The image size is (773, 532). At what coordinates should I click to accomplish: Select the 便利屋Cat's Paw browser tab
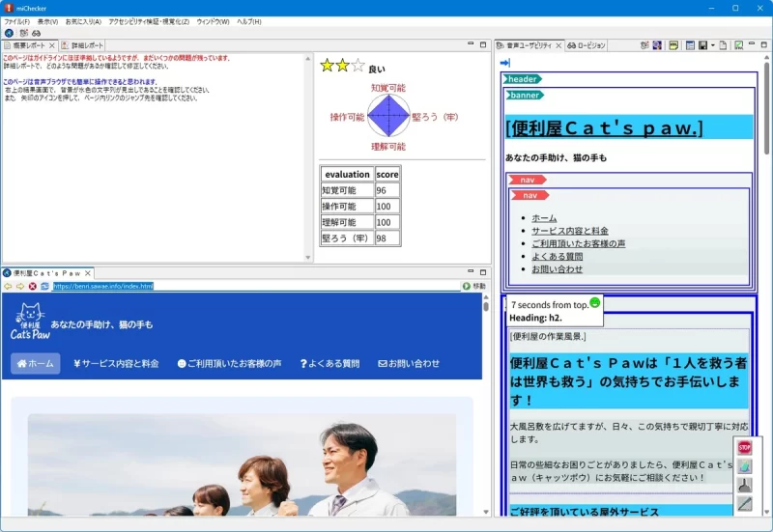pyautogui.click(x=46, y=273)
